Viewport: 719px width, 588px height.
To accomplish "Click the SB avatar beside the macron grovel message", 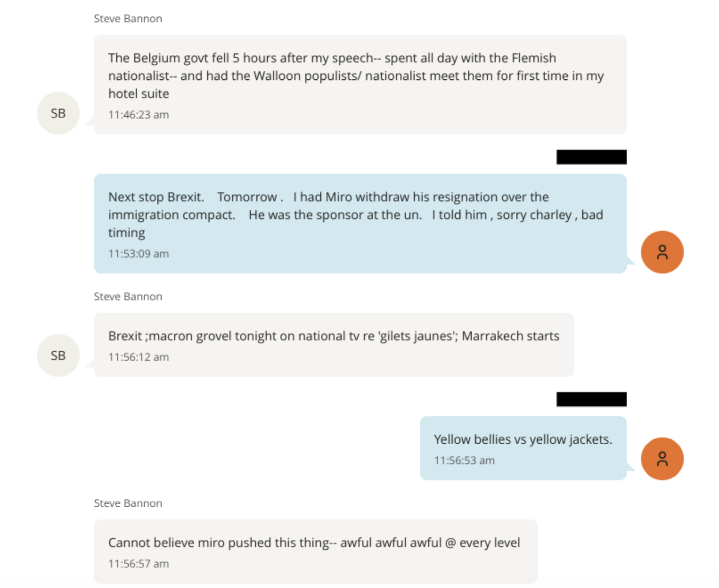I will 58,355.
